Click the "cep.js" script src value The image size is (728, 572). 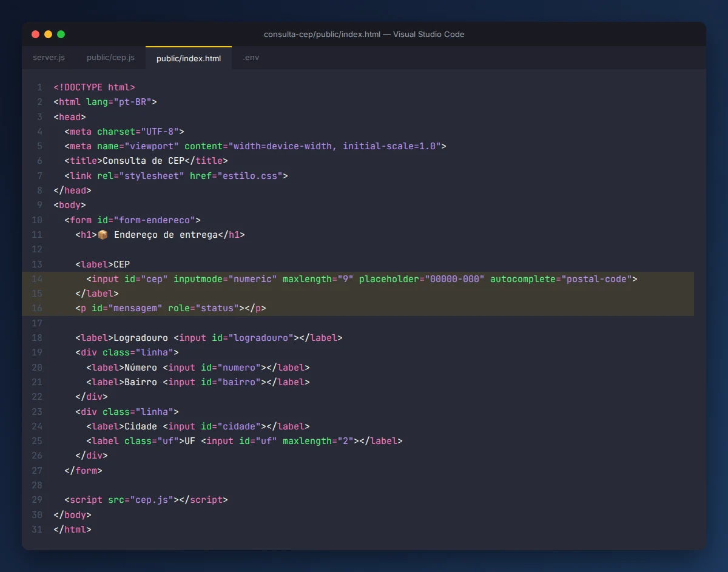coord(152,500)
